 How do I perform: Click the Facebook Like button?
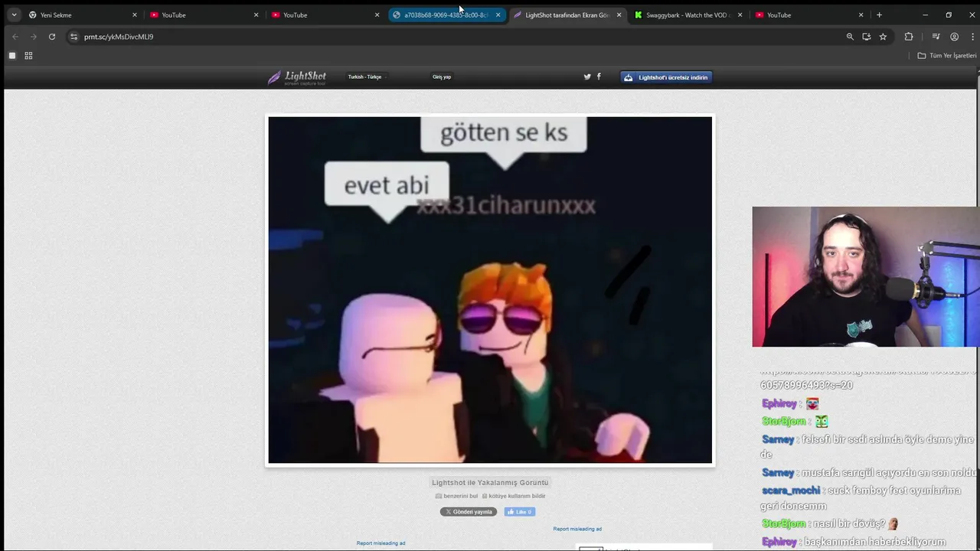(519, 512)
